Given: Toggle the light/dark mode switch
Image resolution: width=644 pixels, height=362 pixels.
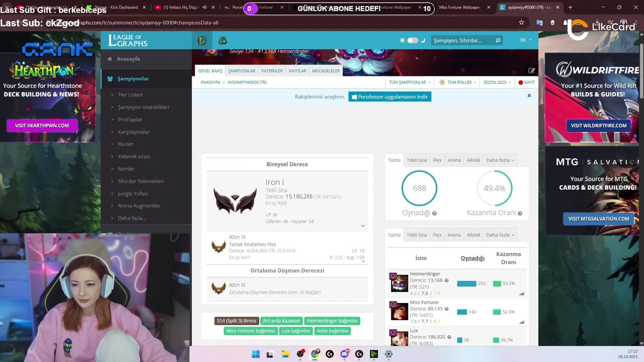Looking at the screenshot, I should (x=413, y=40).
